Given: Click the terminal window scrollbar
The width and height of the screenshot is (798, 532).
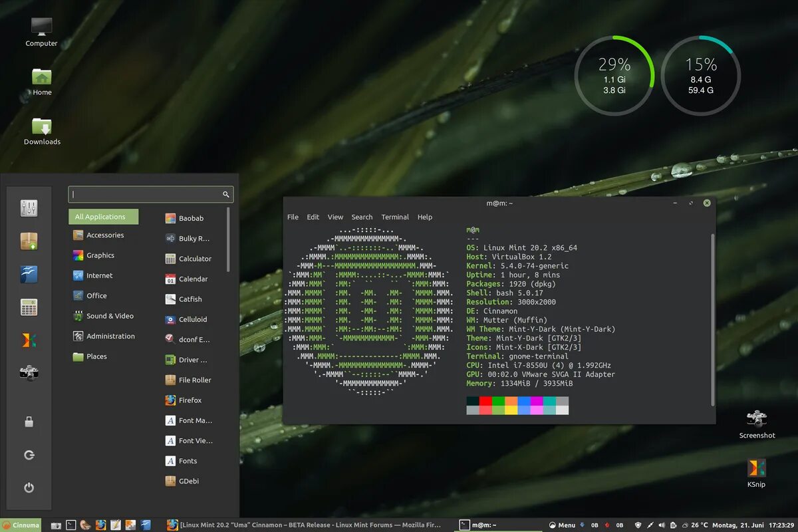Looking at the screenshot, I should click(x=713, y=319).
